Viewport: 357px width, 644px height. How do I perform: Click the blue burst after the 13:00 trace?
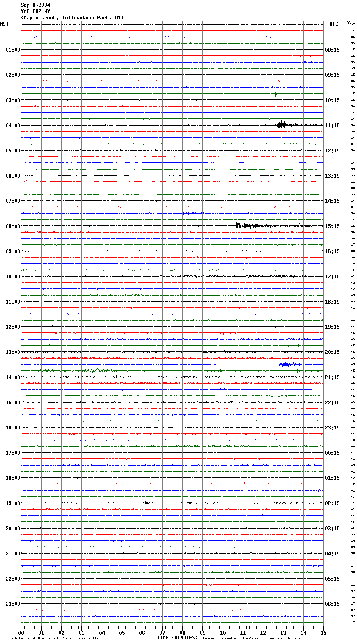(x=289, y=364)
